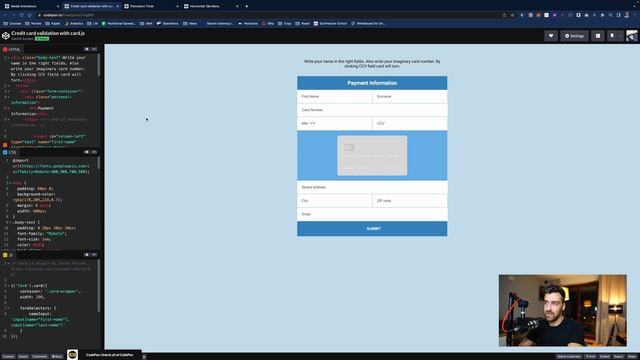The height and width of the screenshot is (360, 640).
Task: Open the Console panel in footer
Action: (x=9, y=356)
